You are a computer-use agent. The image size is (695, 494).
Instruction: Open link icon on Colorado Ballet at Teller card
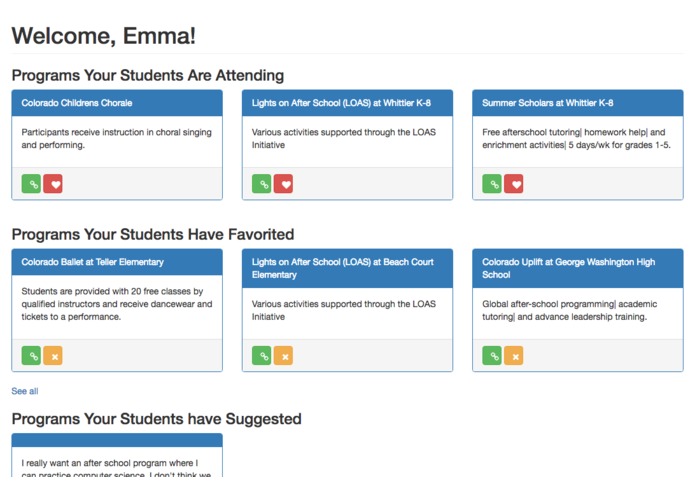tap(31, 356)
